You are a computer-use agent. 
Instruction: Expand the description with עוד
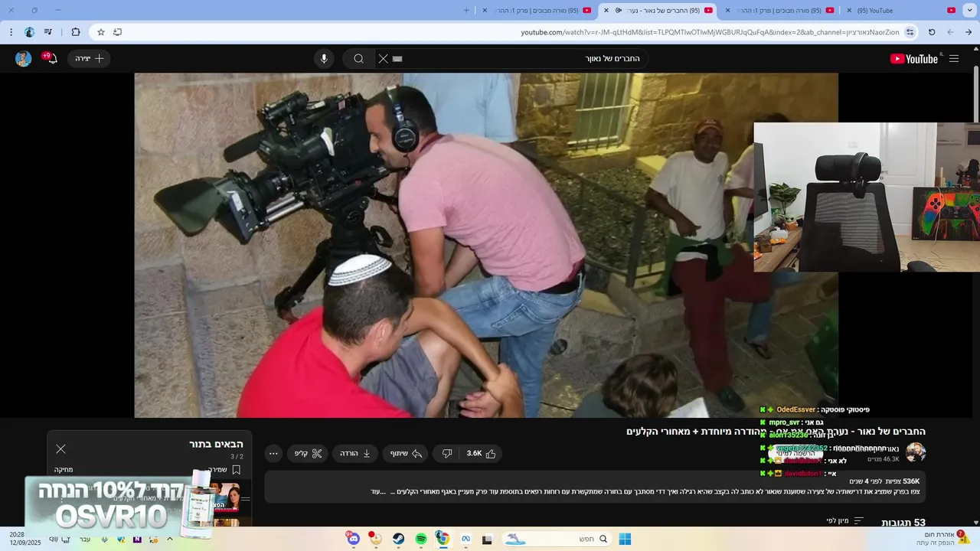click(378, 491)
